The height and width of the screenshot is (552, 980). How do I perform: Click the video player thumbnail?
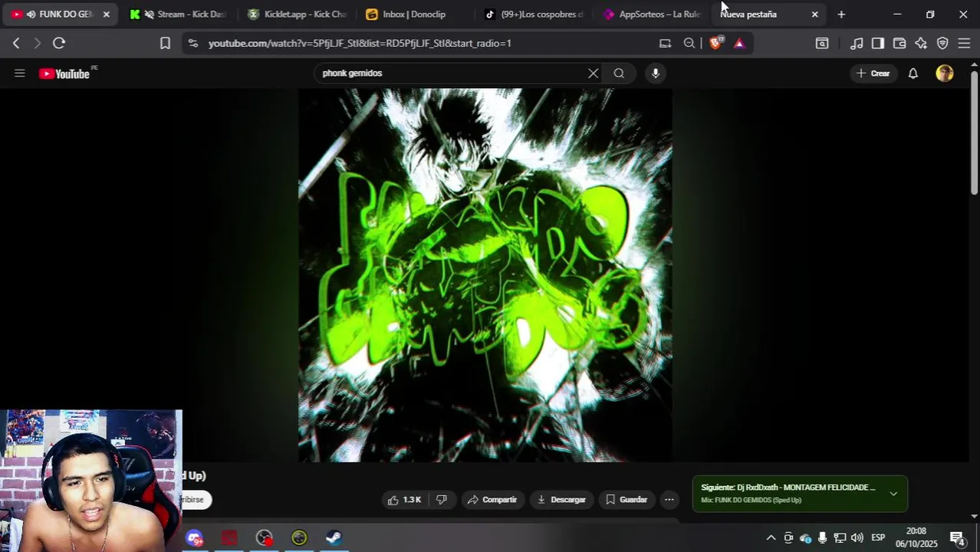pyautogui.click(x=485, y=275)
